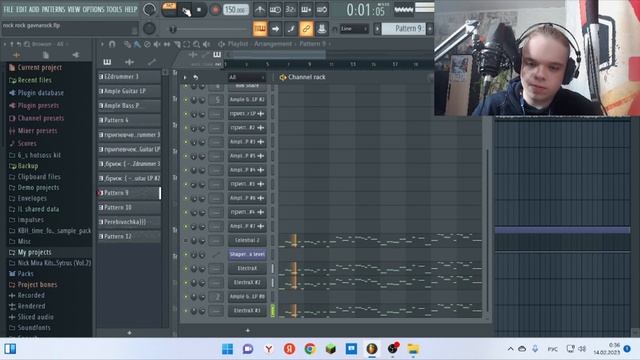Mute the Shaper level channel
The image size is (640, 360).
tap(186, 255)
